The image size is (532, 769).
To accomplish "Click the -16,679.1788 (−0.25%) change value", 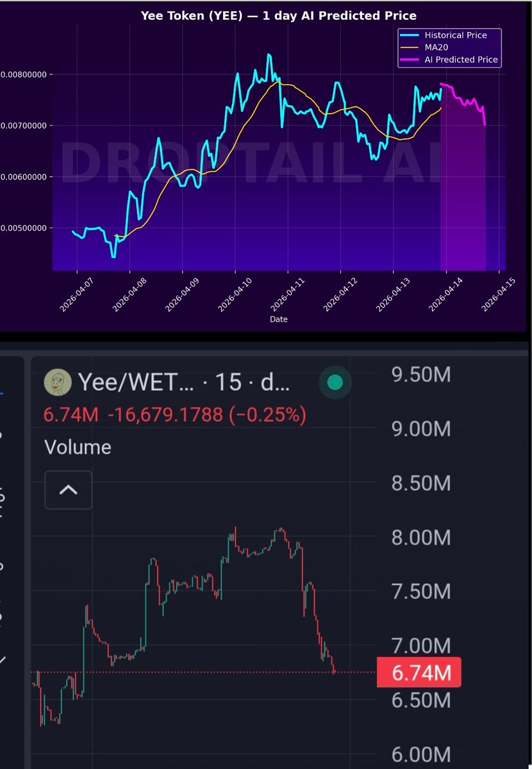I will [x=207, y=415].
